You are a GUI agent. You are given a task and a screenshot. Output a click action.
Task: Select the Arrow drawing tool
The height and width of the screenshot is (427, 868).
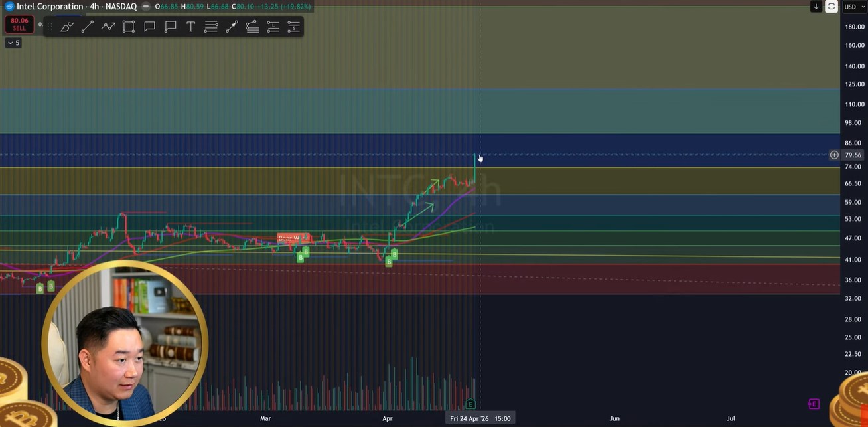(232, 27)
